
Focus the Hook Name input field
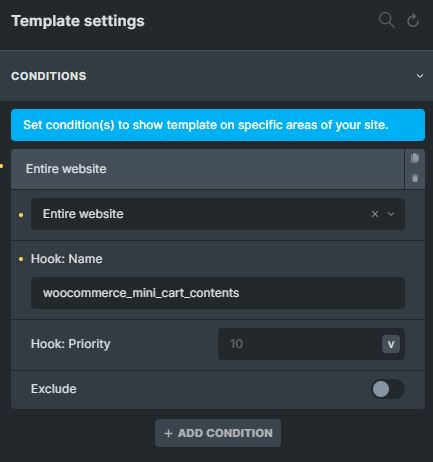[218, 293]
